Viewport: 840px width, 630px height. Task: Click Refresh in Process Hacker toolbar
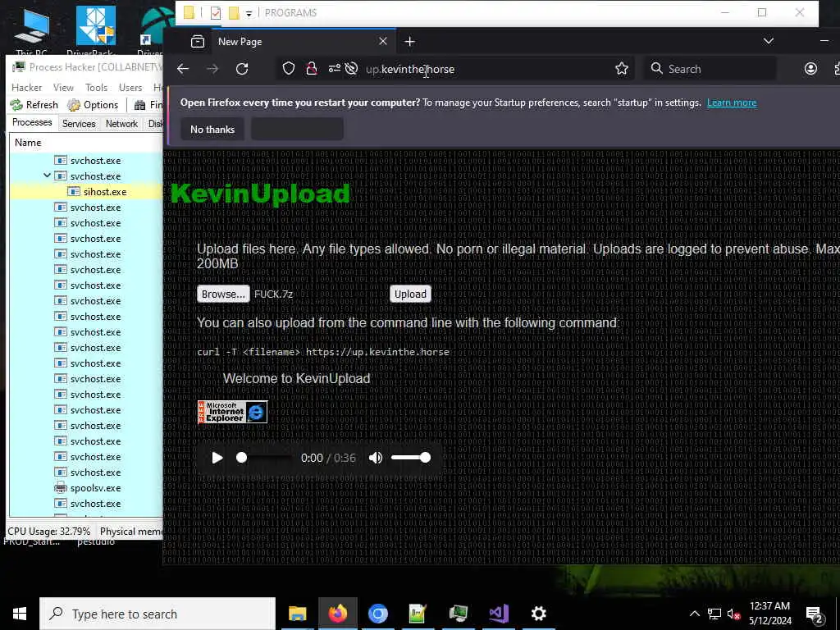click(x=34, y=105)
